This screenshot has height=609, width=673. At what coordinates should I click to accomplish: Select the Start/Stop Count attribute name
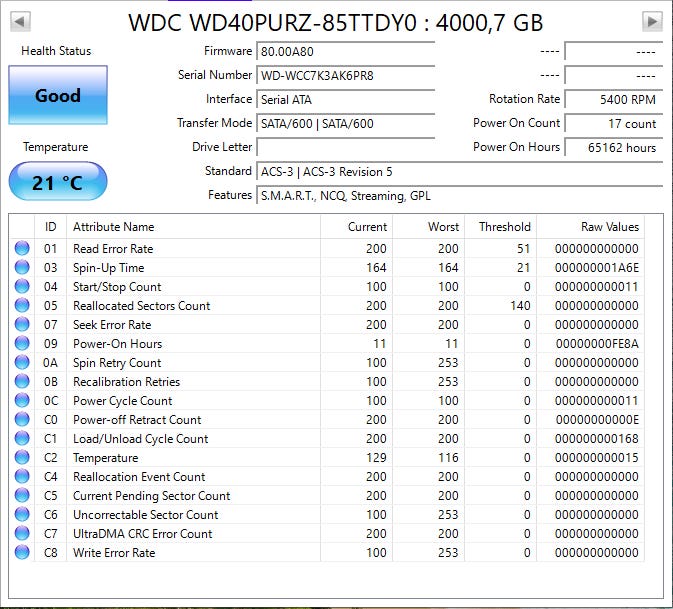[x=117, y=287]
